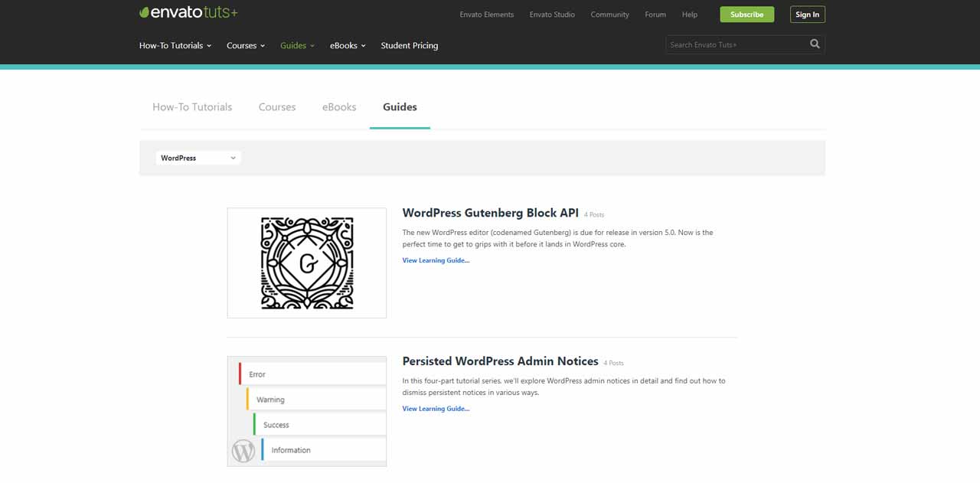This screenshot has width=980, height=483.
Task: Click the green Subscribe button
Action: click(x=746, y=15)
